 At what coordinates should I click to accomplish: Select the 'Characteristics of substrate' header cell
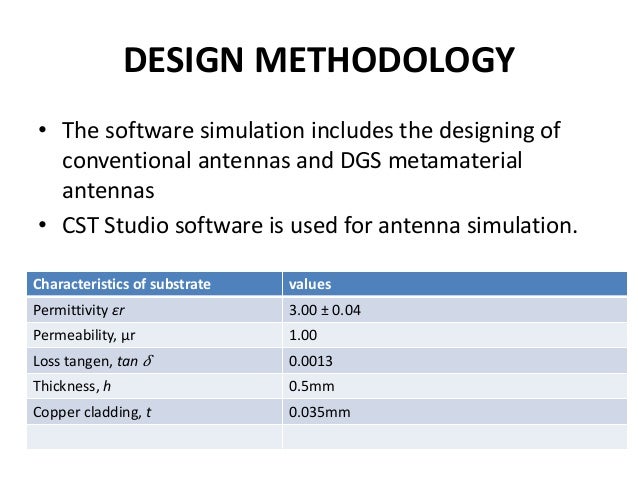click(x=154, y=284)
